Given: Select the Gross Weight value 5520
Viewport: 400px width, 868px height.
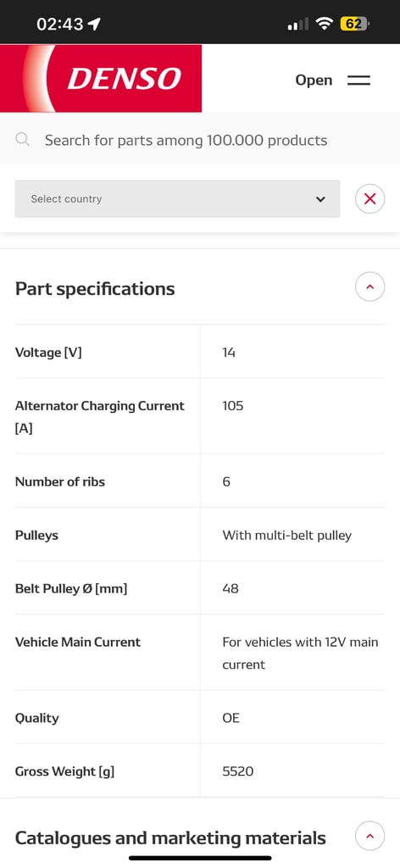Looking at the screenshot, I should [x=238, y=771].
